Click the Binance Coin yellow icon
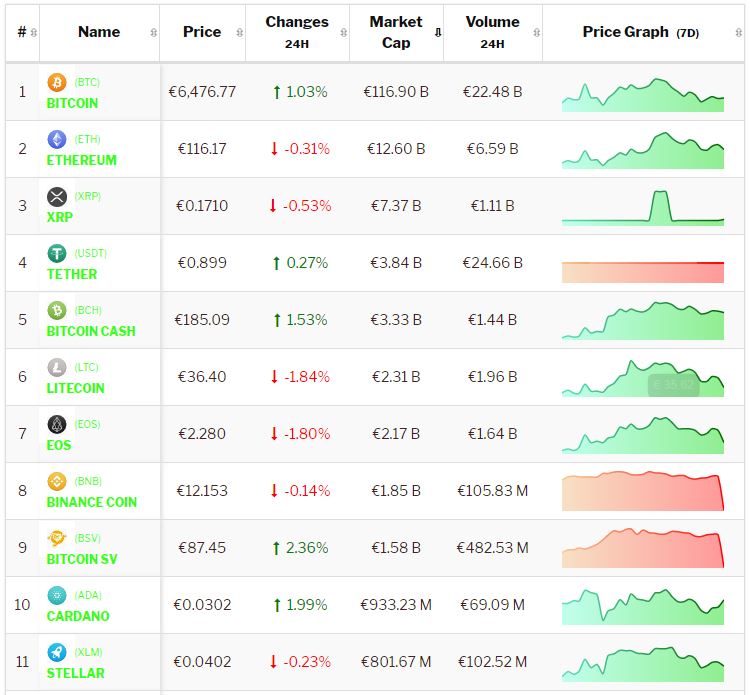Image resolution: width=750 pixels, height=695 pixels. tap(57, 481)
